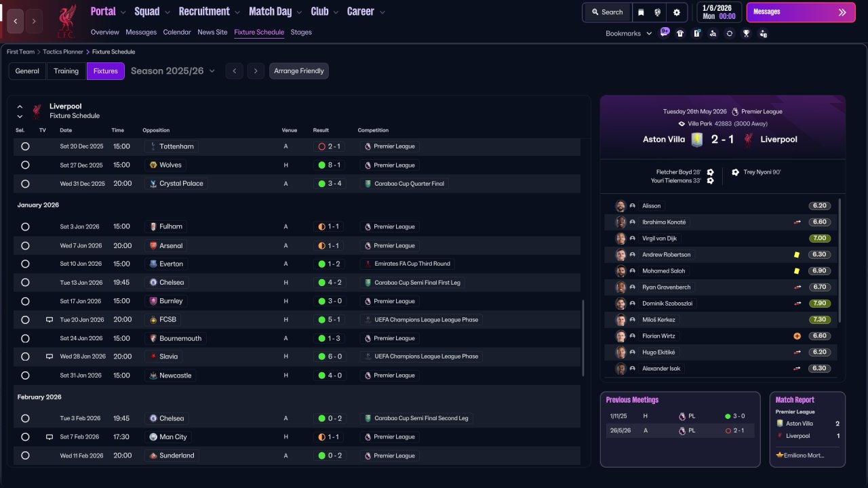Screen dimensions: 868x488
Task: Select the Burnley fixture radio button
Action: click(25, 301)
